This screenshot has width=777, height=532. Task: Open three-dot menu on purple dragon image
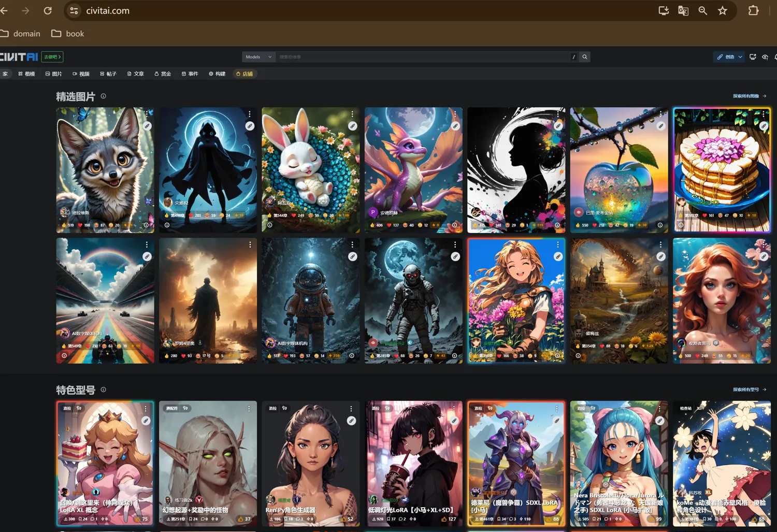pos(455,114)
